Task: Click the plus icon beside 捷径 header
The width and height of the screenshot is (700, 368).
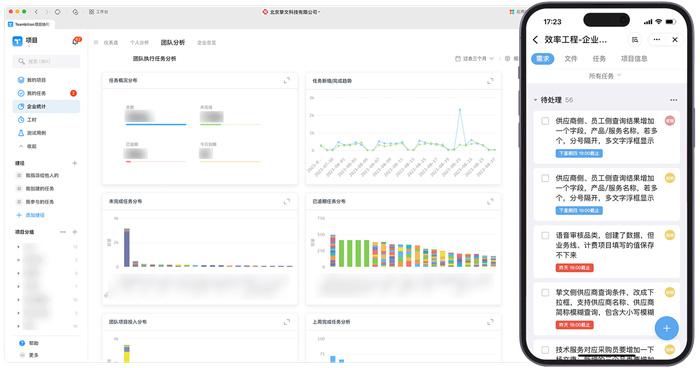Action: (x=75, y=163)
